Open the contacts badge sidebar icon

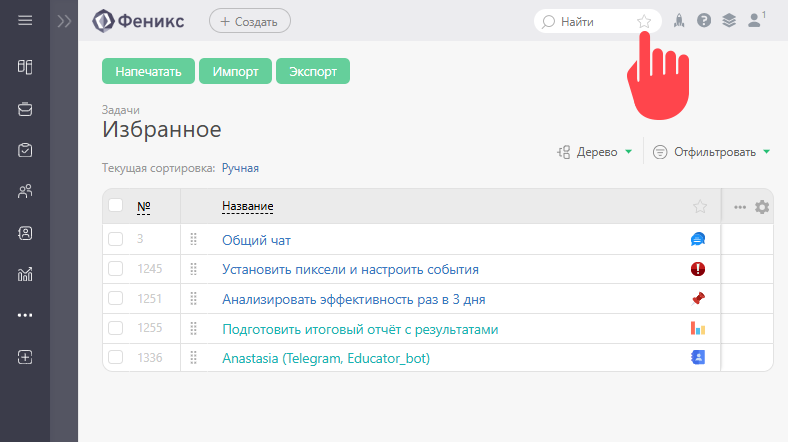click(x=25, y=233)
